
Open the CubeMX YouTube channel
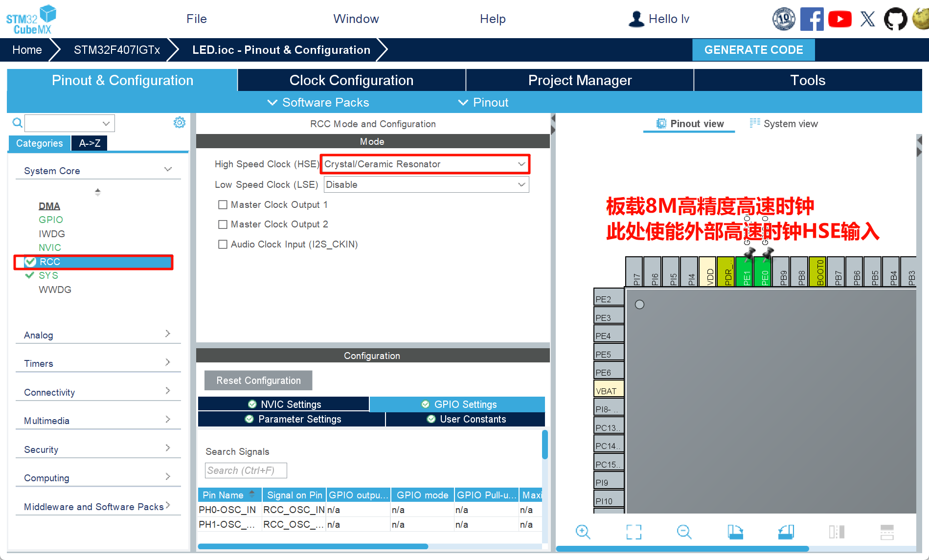tap(840, 19)
